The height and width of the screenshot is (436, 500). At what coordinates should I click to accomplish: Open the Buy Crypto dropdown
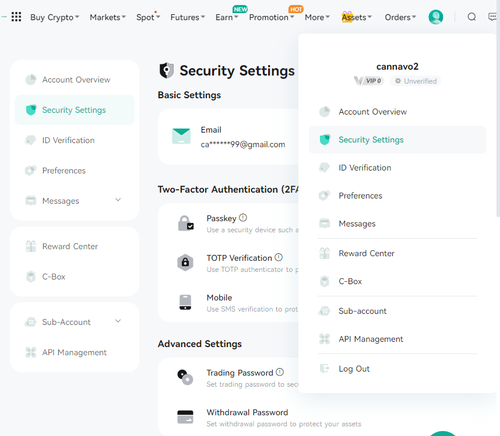[x=55, y=17]
